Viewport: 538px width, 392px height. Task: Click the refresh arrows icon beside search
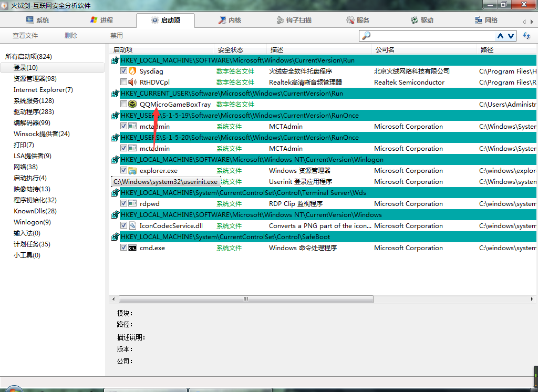[526, 36]
